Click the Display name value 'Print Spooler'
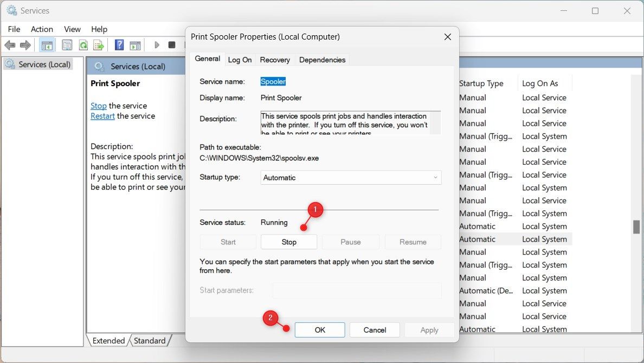644x363 pixels. click(281, 98)
